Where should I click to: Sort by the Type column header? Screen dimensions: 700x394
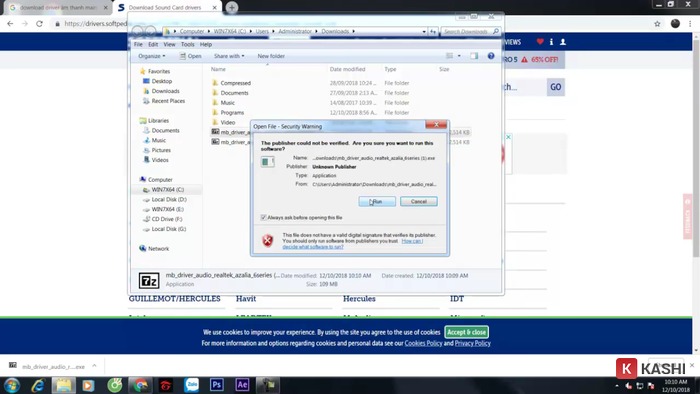pos(390,69)
